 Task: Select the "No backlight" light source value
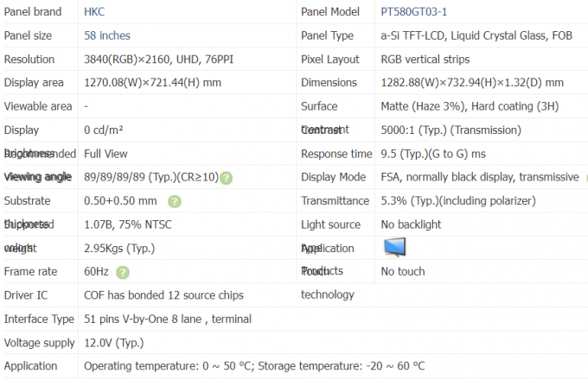tap(413, 225)
